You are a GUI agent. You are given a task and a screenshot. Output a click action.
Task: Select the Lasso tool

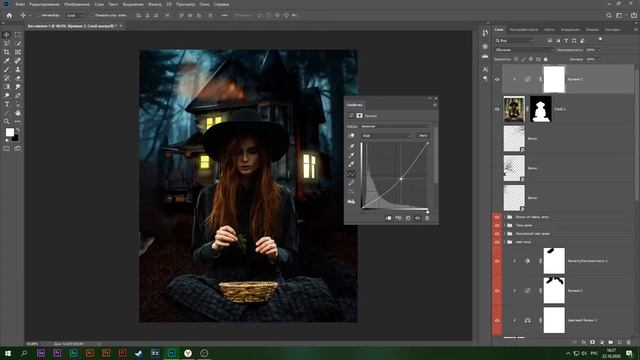(7, 43)
